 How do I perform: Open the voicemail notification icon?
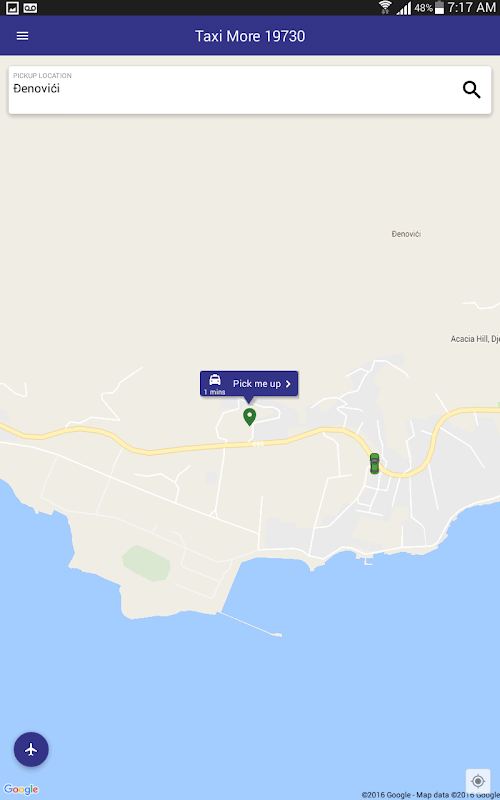(x=30, y=8)
